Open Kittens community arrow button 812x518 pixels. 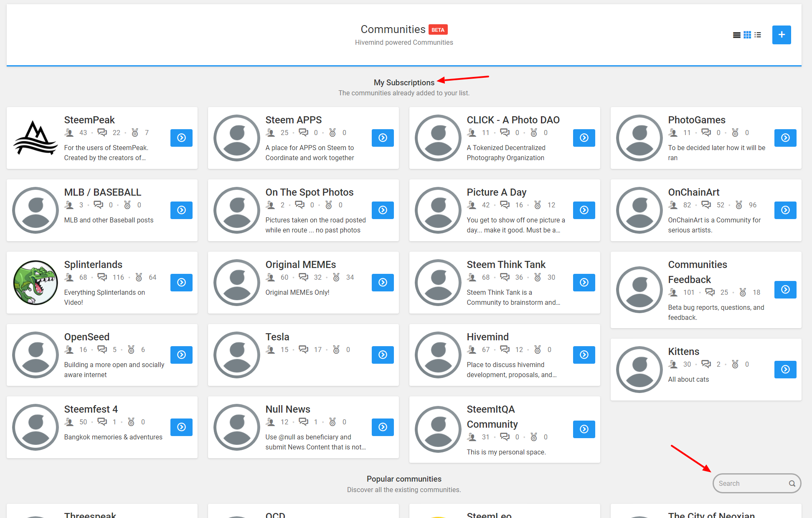pos(785,370)
